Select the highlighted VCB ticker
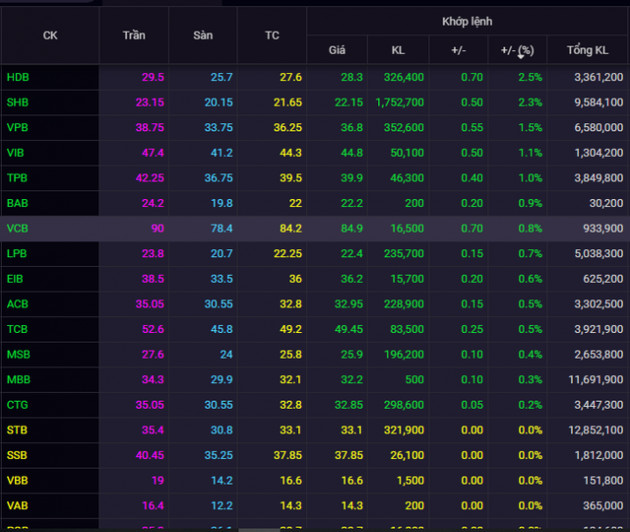This screenshot has width=630, height=532. 17,228
